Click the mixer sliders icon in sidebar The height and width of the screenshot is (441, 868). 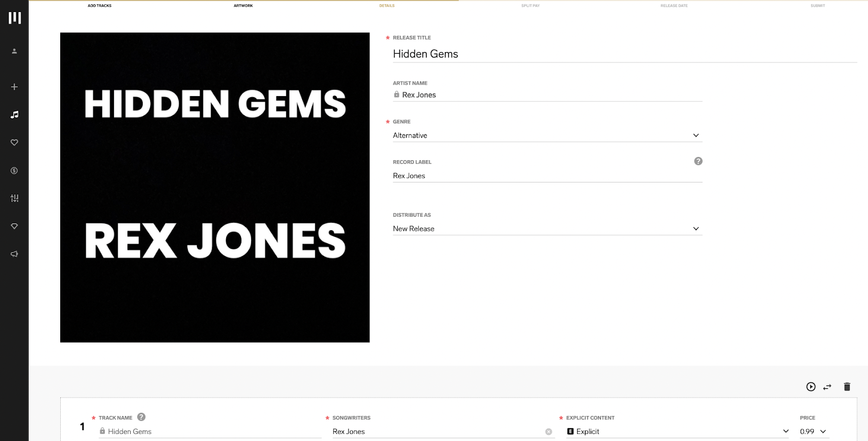click(15, 198)
